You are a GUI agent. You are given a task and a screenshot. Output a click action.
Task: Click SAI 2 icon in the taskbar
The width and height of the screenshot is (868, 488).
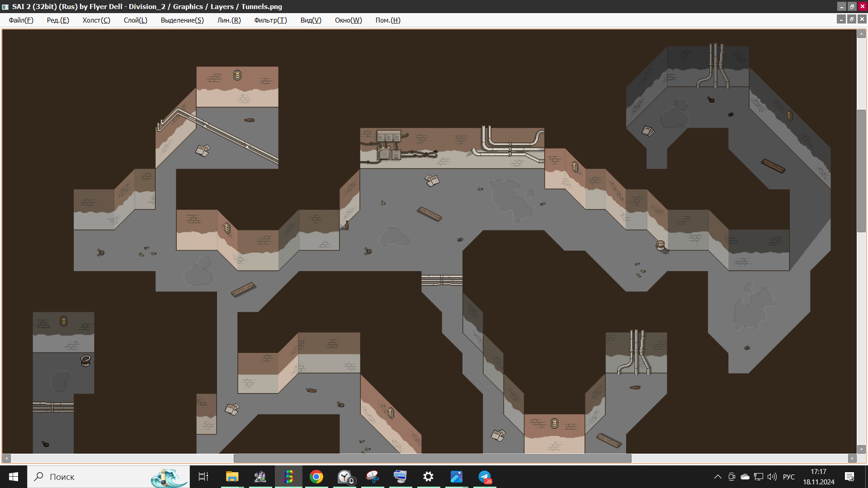point(288,477)
